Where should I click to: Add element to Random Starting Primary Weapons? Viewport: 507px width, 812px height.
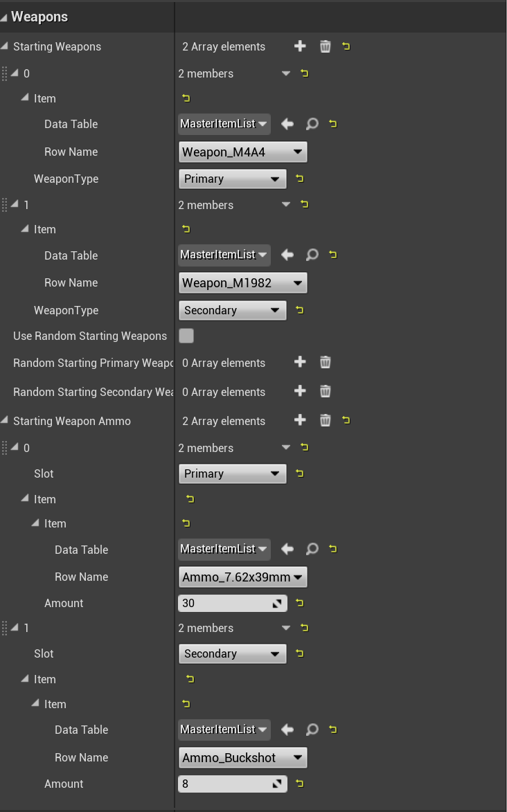(x=300, y=362)
